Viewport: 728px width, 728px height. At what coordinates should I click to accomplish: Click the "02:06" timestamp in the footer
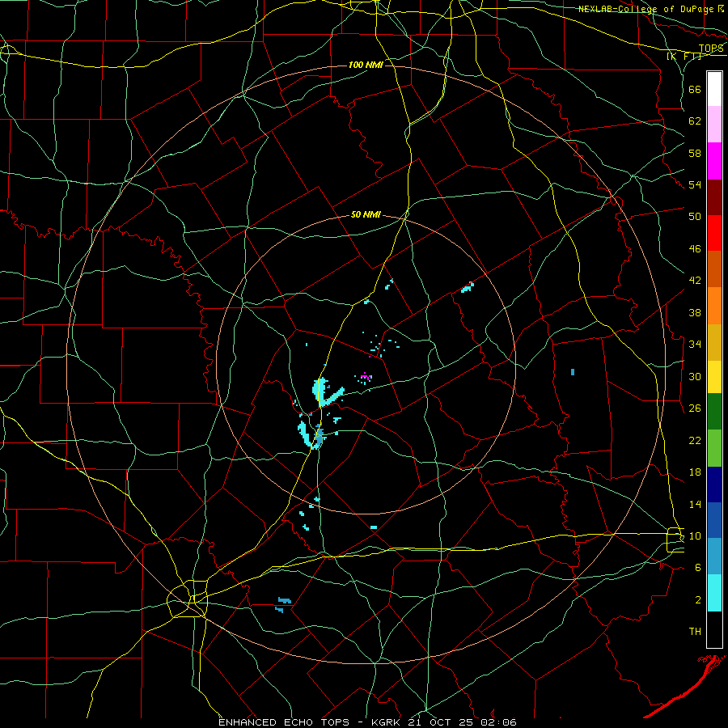pos(500,722)
